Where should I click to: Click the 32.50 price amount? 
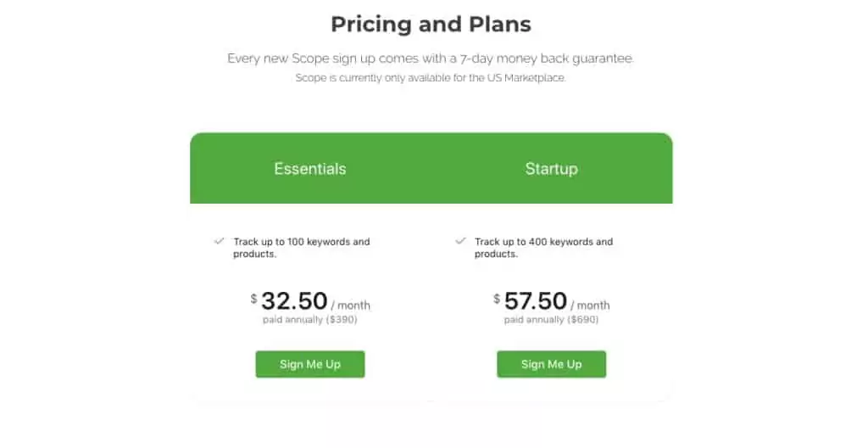point(294,301)
